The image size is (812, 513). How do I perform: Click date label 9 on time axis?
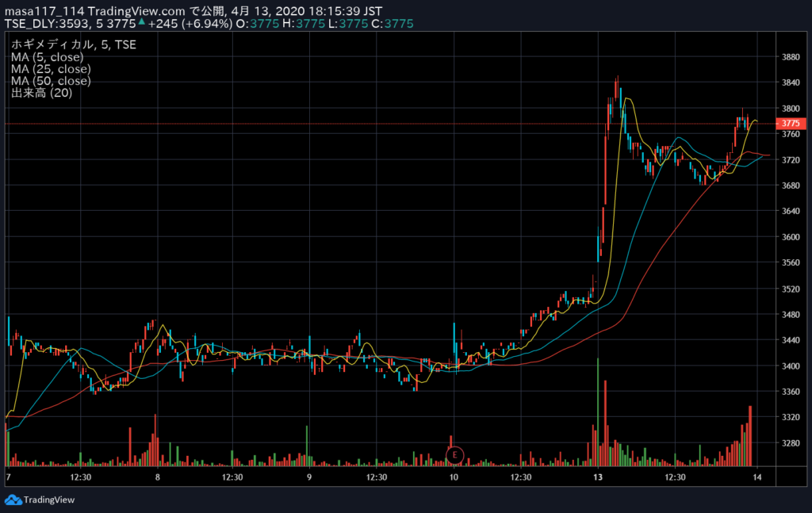coord(309,477)
